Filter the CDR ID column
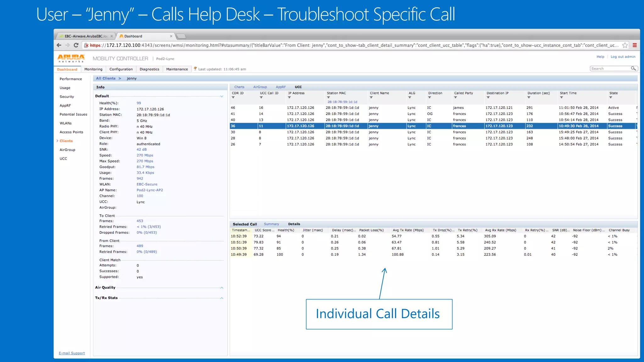 click(233, 97)
